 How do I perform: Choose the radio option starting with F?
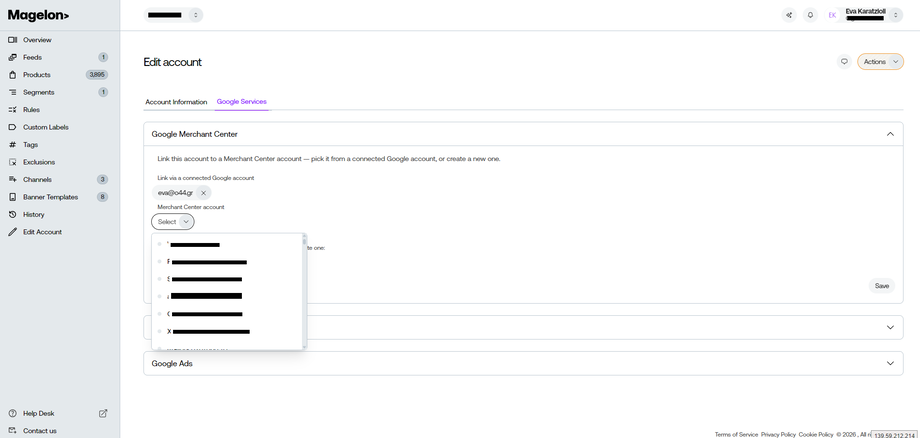160,262
